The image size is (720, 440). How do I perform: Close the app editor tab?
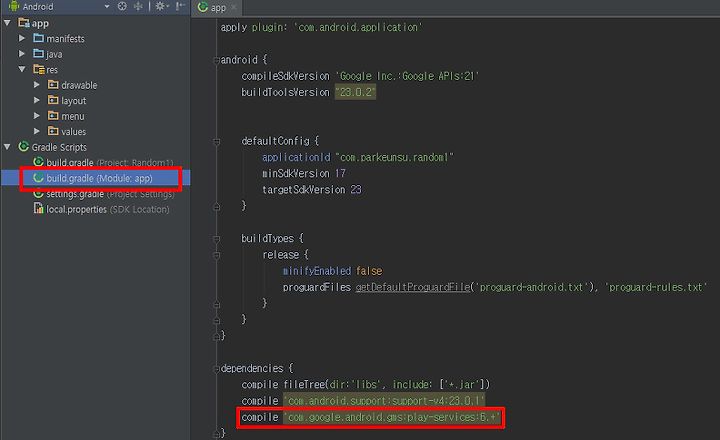pos(234,7)
